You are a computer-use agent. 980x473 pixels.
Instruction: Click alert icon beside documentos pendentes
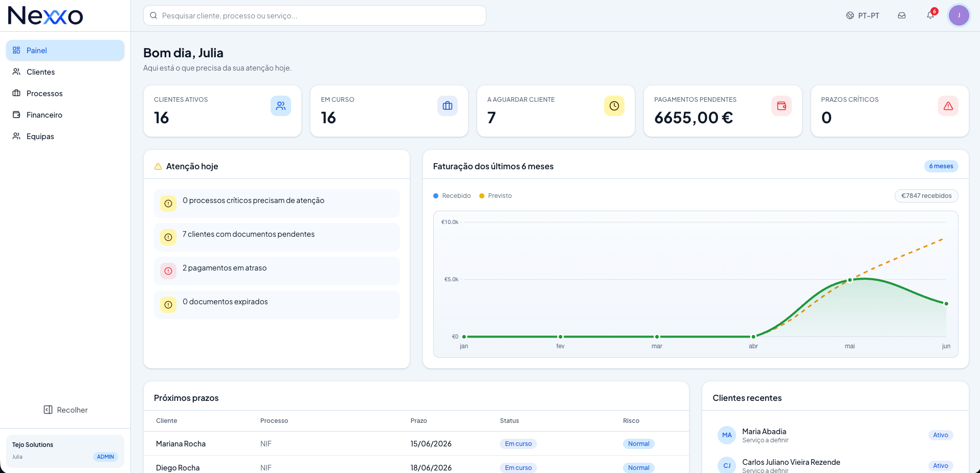168,237
